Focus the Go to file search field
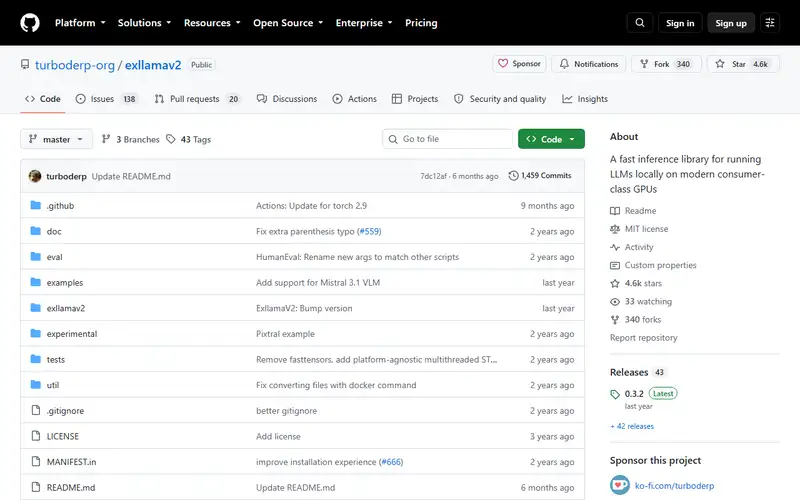The width and height of the screenshot is (800, 500). pyautogui.click(x=447, y=139)
